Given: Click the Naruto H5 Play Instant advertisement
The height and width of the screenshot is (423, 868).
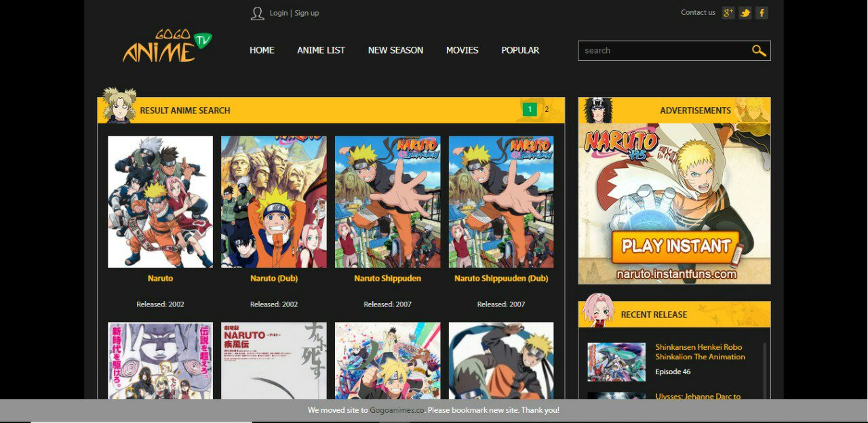Looking at the screenshot, I should coord(674,203).
